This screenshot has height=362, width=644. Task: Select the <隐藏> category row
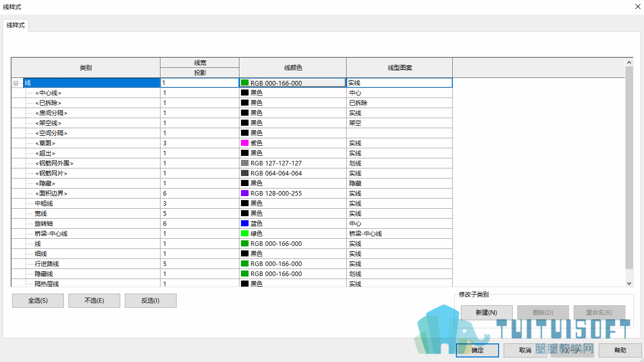click(x=45, y=184)
